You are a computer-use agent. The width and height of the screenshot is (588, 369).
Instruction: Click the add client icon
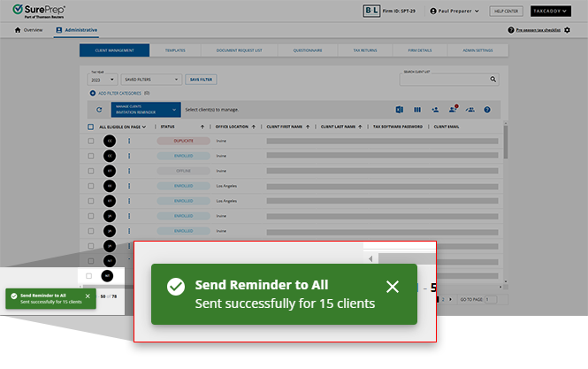(x=435, y=110)
